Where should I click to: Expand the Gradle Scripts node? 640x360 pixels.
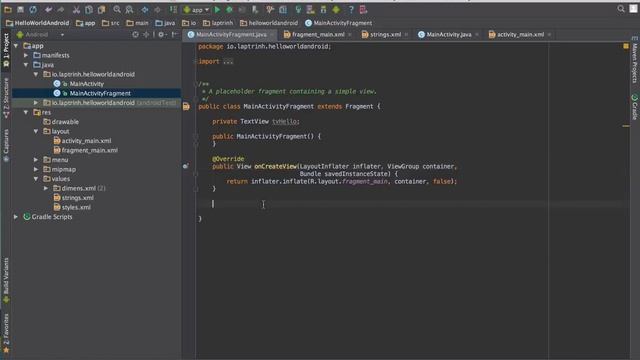(16, 217)
